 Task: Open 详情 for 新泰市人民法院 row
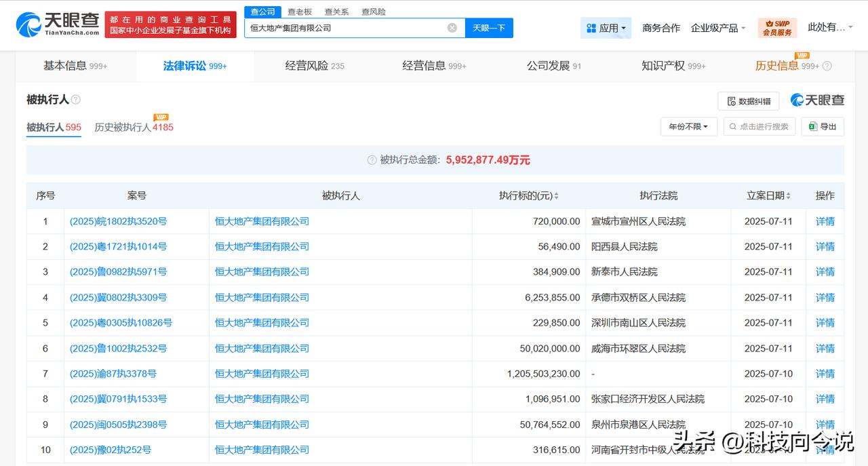pos(825,272)
